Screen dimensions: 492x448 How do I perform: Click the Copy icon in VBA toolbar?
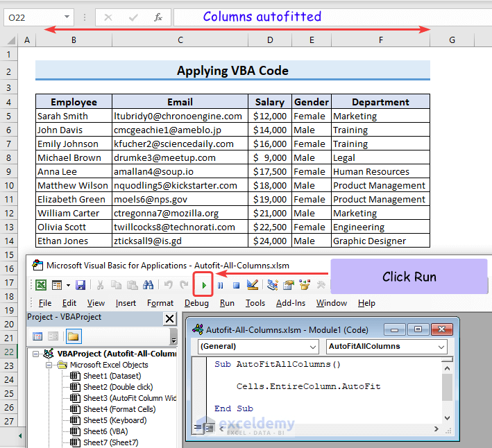pyautogui.click(x=117, y=285)
